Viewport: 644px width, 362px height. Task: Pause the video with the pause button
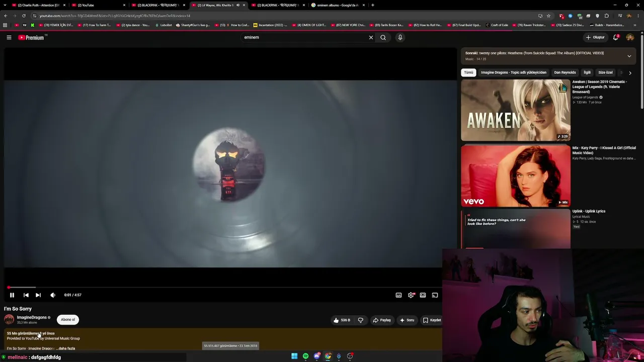12,295
